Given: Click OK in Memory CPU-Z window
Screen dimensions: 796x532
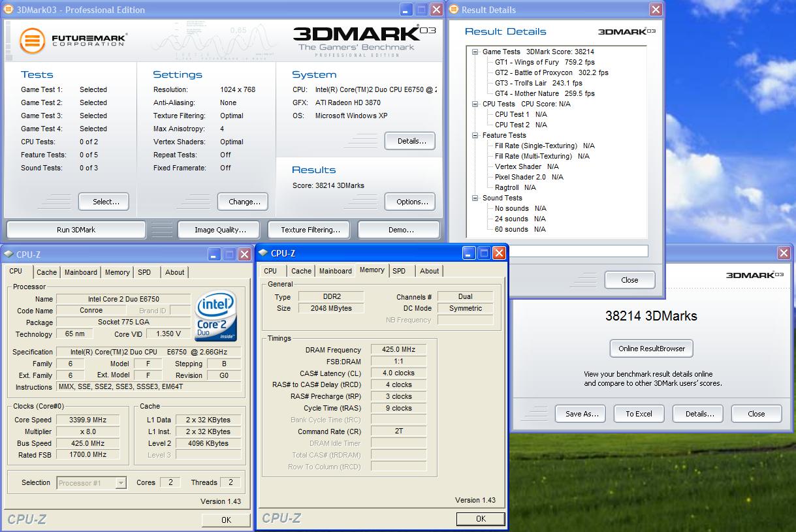Looking at the screenshot, I should (481, 519).
